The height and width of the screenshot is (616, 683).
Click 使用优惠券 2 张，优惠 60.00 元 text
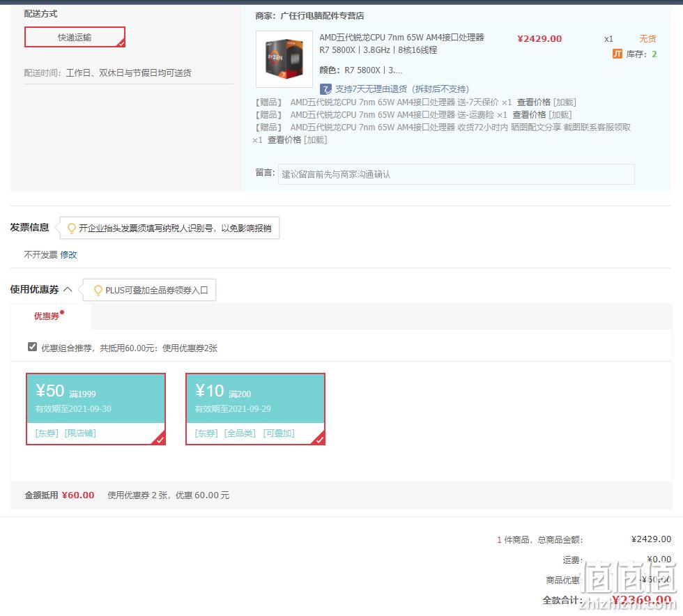(x=168, y=495)
